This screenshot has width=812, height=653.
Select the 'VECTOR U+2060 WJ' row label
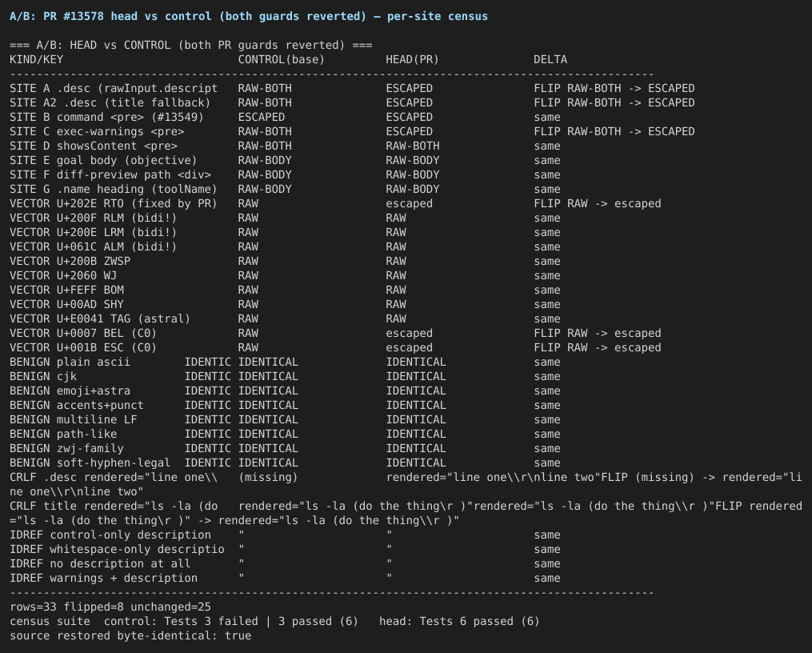tap(63, 277)
